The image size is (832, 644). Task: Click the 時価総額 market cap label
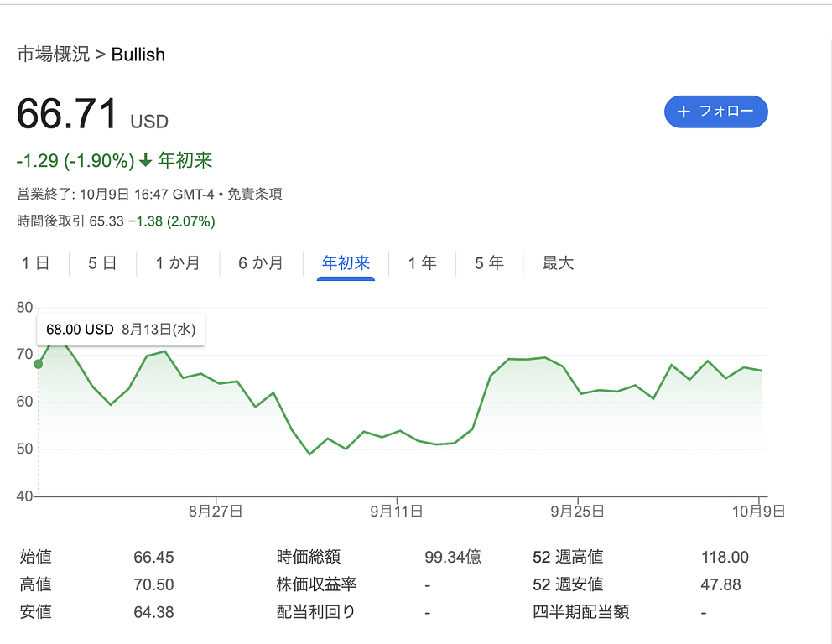(309, 557)
